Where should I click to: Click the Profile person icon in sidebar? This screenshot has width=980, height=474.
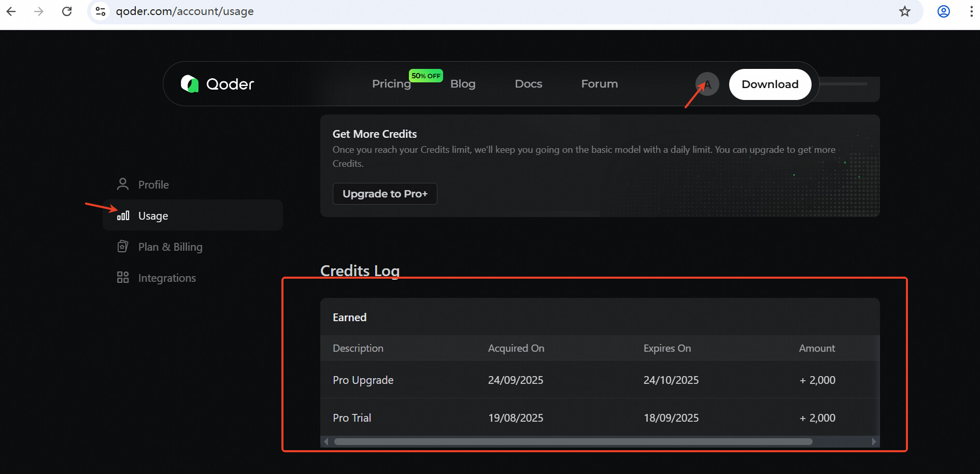(123, 184)
